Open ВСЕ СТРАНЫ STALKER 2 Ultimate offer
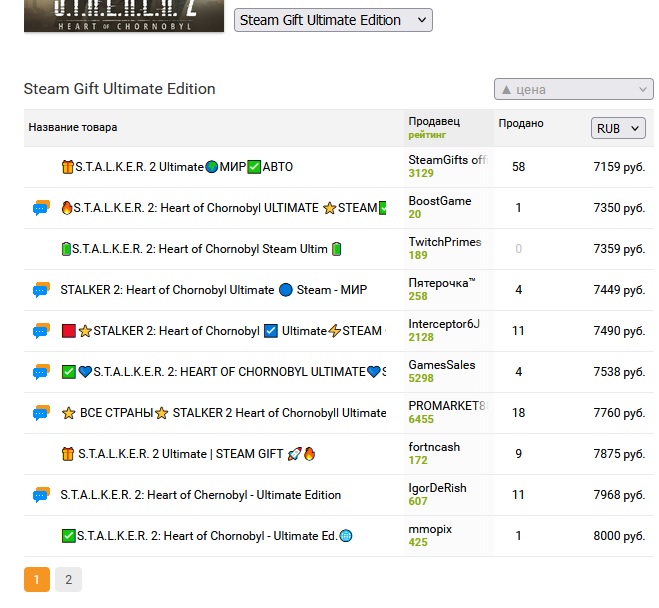Screen dimensions: 659x608 [224, 413]
